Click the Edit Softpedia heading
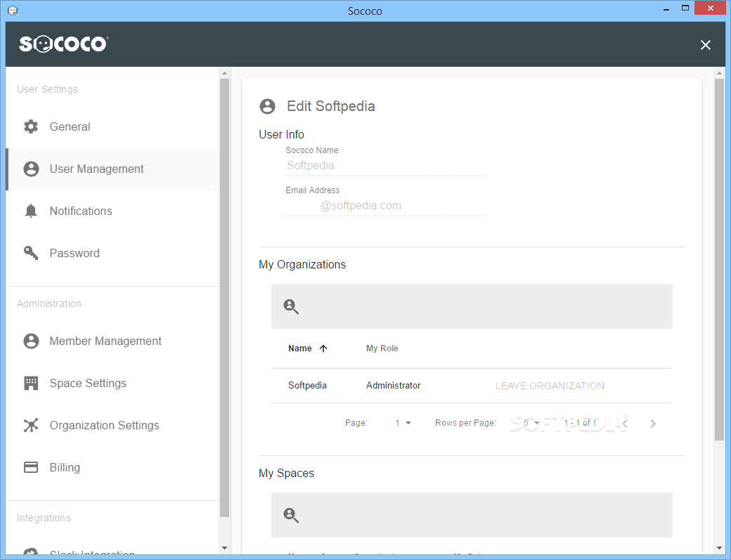This screenshot has width=731, height=560. tap(331, 106)
